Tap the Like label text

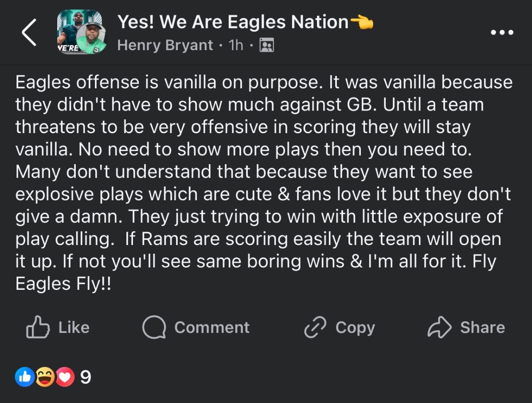(x=74, y=328)
